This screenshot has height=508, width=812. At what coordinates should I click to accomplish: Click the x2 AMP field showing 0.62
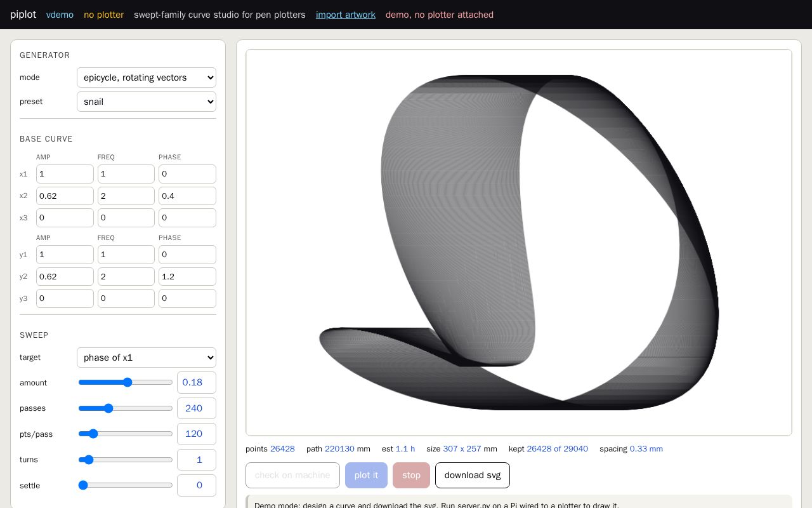65,196
